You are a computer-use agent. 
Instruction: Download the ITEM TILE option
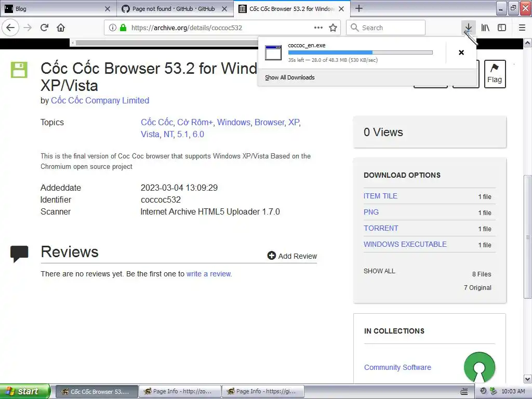pos(380,196)
